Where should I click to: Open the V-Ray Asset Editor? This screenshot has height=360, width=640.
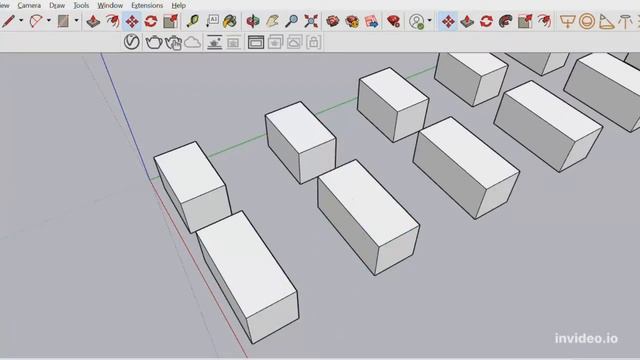pos(131,42)
